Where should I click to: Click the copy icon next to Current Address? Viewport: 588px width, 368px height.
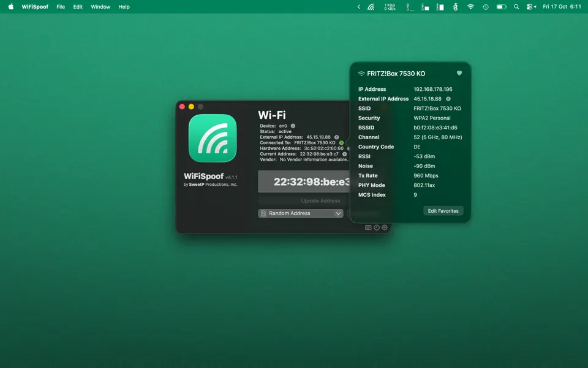click(x=345, y=153)
